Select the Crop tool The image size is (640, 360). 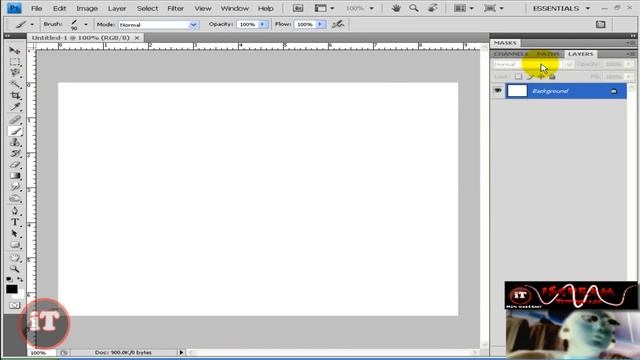pyautogui.click(x=15, y=96)
